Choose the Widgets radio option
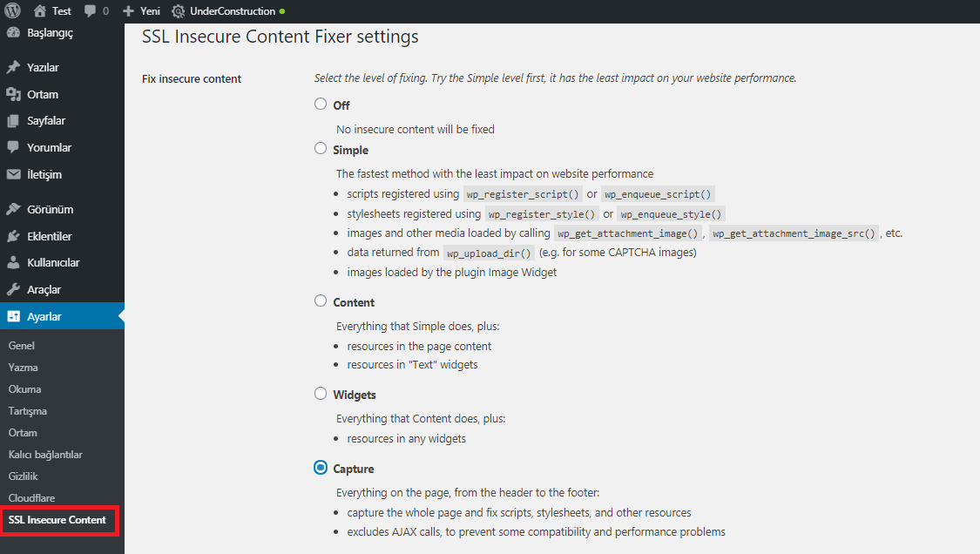This screenshot has height=554, width=980. [321, 394]
